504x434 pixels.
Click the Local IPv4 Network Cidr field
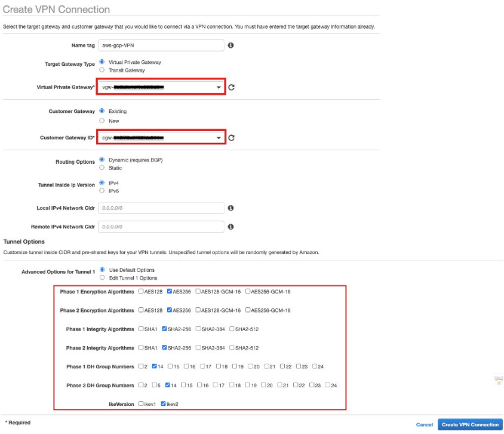pos(161,208)
